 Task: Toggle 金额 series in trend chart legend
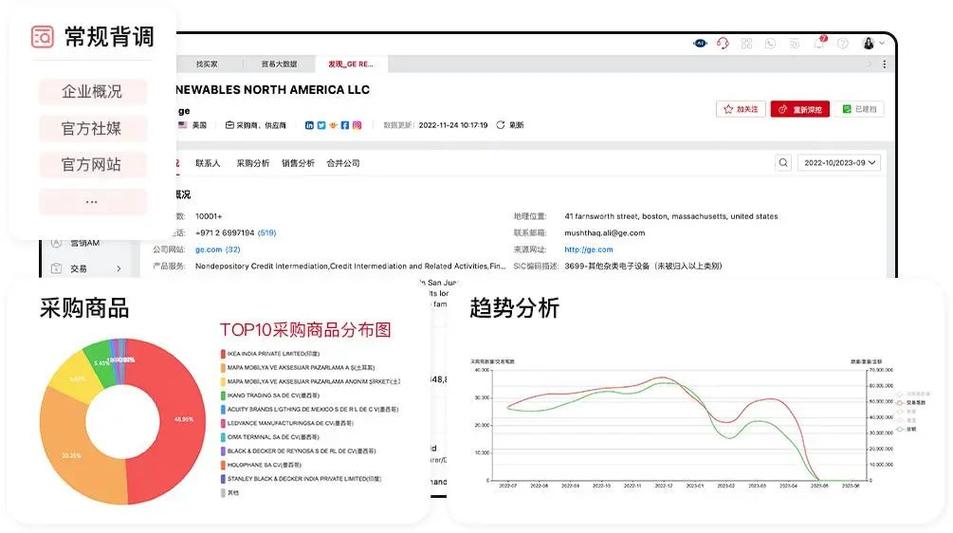[906, 429]
